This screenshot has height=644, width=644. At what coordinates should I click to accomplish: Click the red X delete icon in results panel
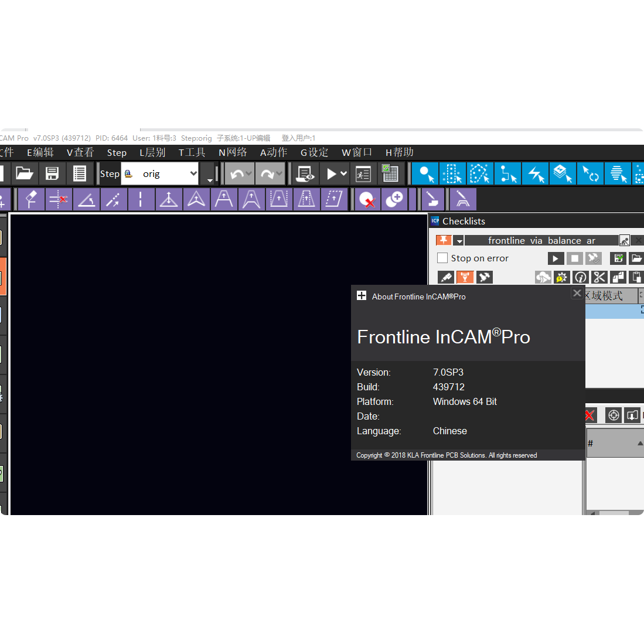590,415
